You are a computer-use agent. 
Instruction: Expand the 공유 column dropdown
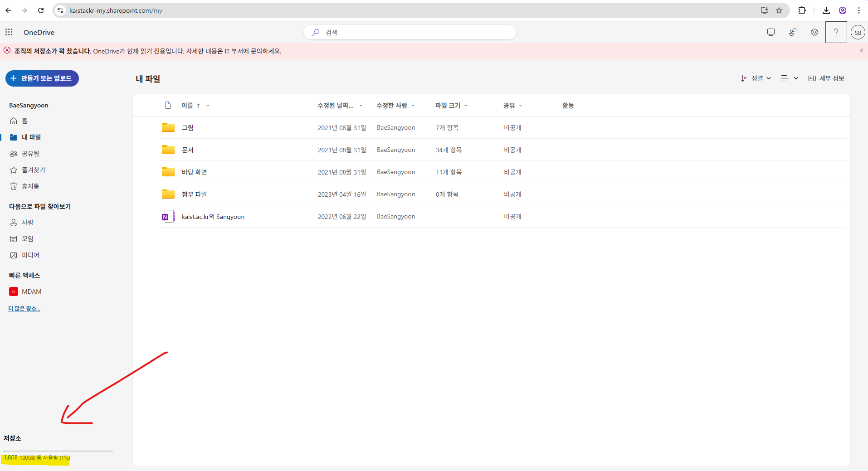click(521, 106)
